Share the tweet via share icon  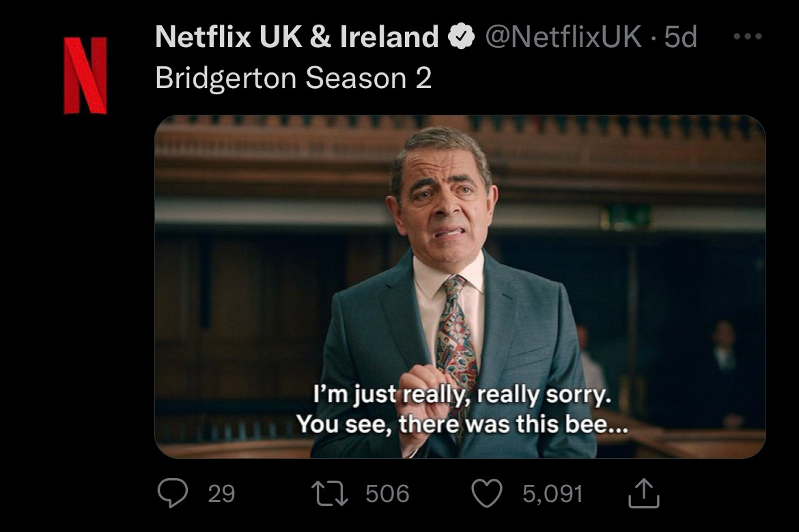(643, 492)
